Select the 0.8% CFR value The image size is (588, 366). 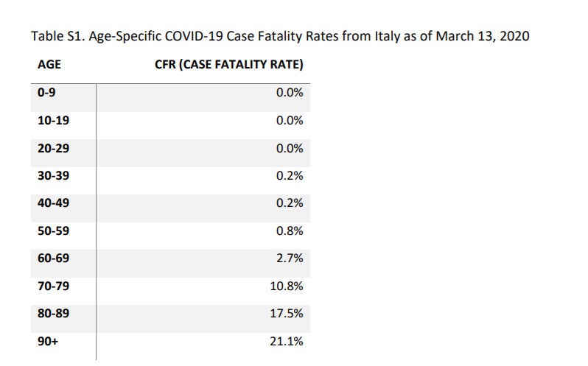290,230
